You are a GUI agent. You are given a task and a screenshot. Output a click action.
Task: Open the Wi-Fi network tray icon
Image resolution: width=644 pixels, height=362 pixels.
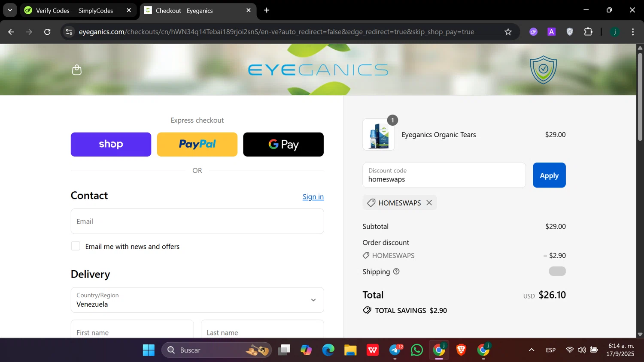point(570,350)
